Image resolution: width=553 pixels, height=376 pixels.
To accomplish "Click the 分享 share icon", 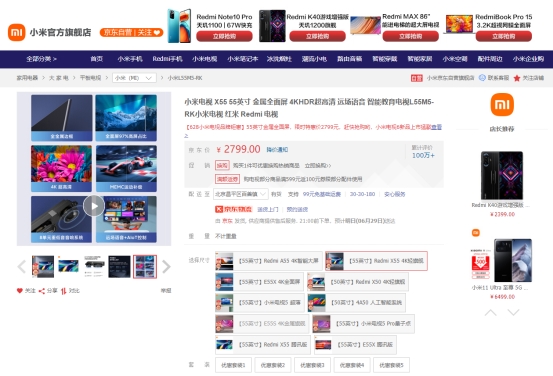I will (x=42, y=291).
